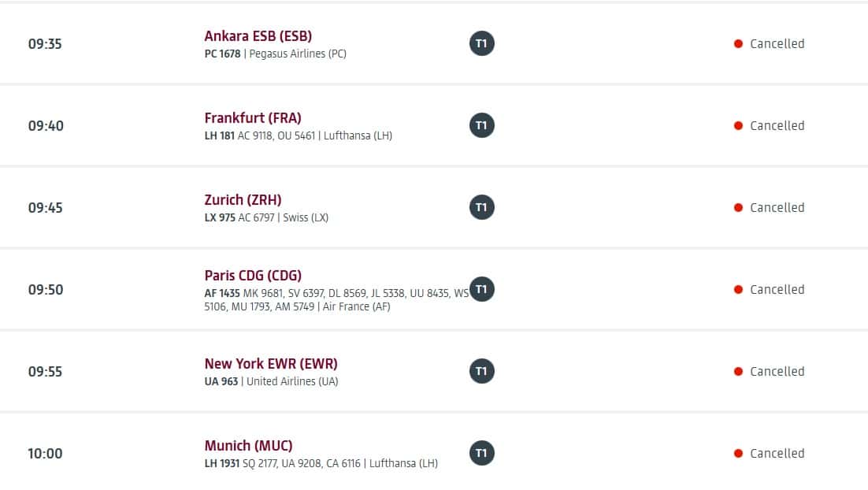Select the Zurich (ZRH) destination link
The width and height of the screenshot is (868, 490).
(243, 200)
